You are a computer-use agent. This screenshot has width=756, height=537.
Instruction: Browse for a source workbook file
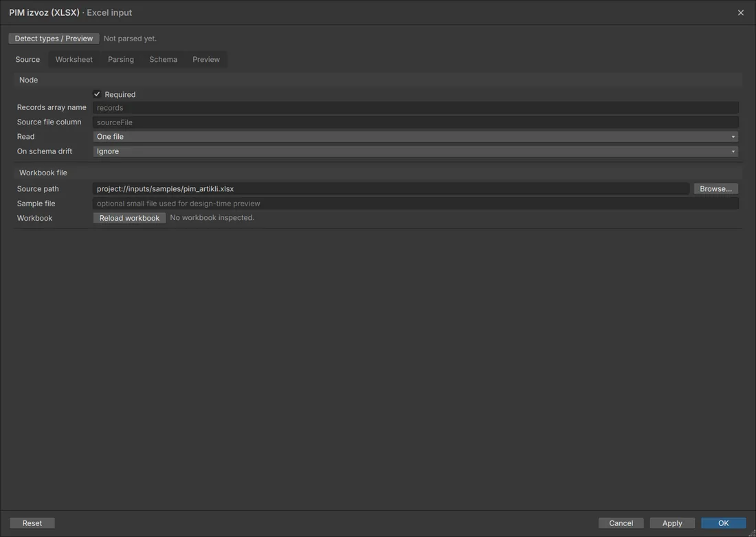[x=715, y=188]
